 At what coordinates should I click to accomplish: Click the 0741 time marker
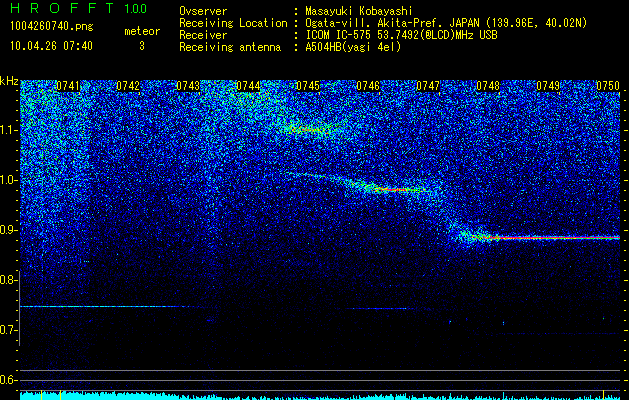click(67, 86)
